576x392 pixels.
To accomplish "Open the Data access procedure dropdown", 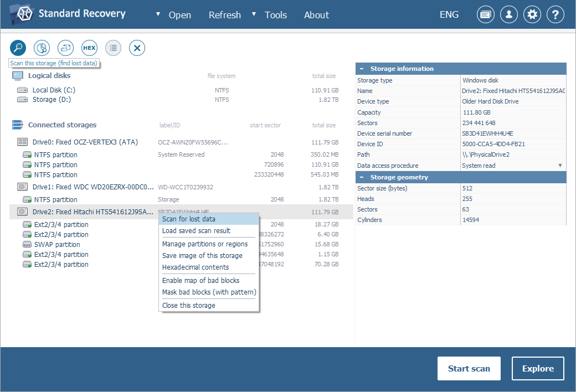I will (x=560, y=166).
